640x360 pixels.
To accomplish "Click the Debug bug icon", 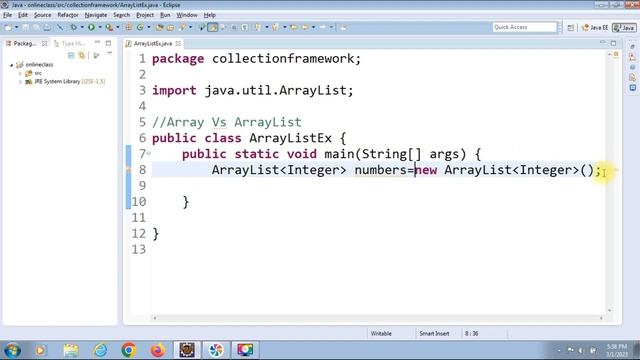I will click(73, 27).
